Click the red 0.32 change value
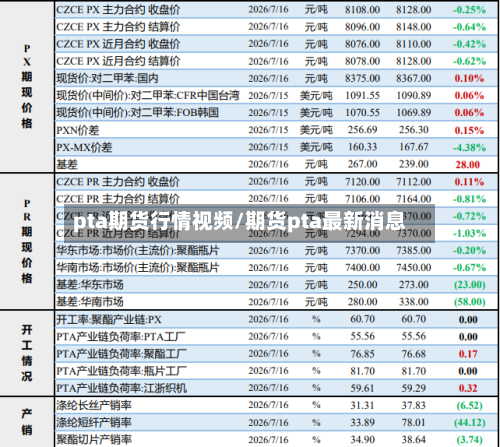This screenshot has height=447, width=500. click(x=468, y=388)
